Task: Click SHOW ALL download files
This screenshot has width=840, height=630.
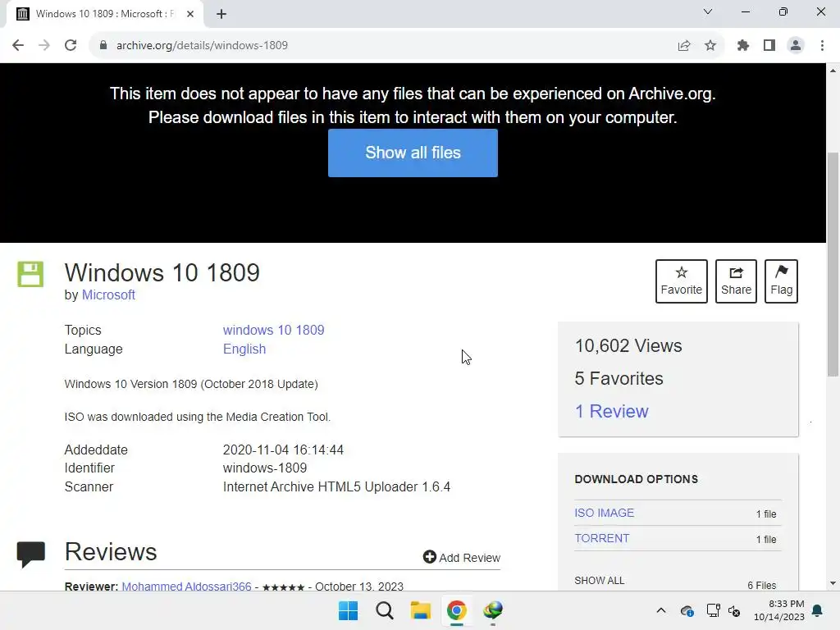Action: pyautogui.click(x=600, y=581)
